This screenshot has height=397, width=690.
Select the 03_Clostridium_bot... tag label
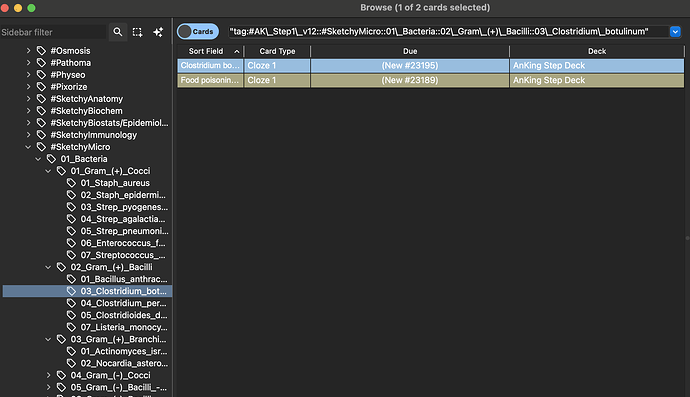123,291
